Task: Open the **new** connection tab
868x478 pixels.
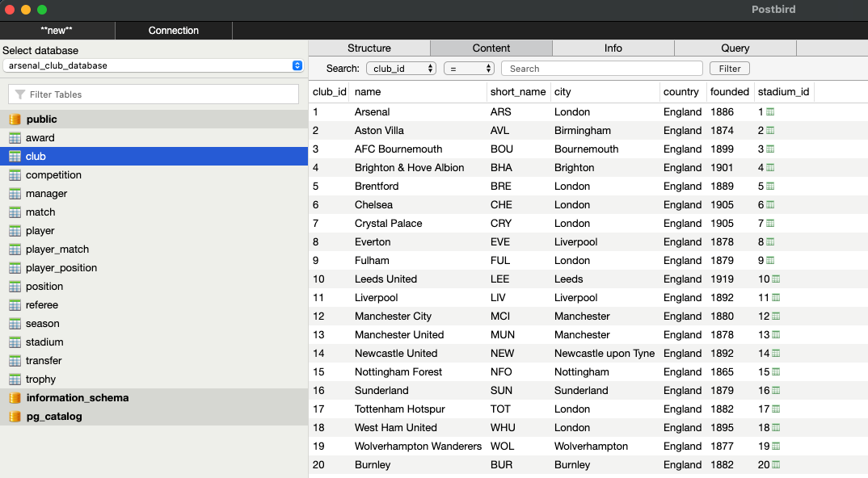Action: (x=57, y=31)
